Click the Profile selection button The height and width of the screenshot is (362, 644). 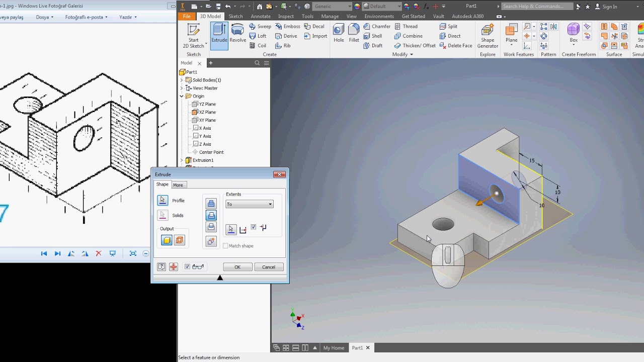tap(163, 201)
